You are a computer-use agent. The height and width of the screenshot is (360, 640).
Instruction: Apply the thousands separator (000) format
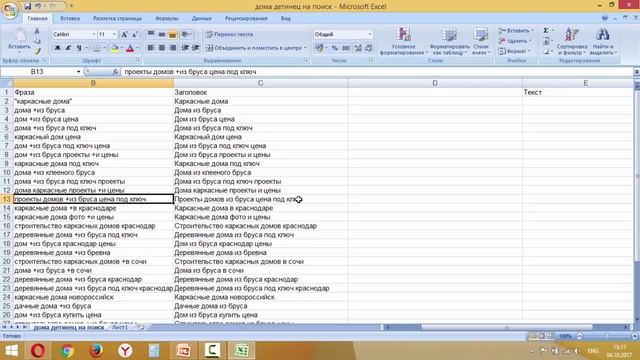point(345,48)
